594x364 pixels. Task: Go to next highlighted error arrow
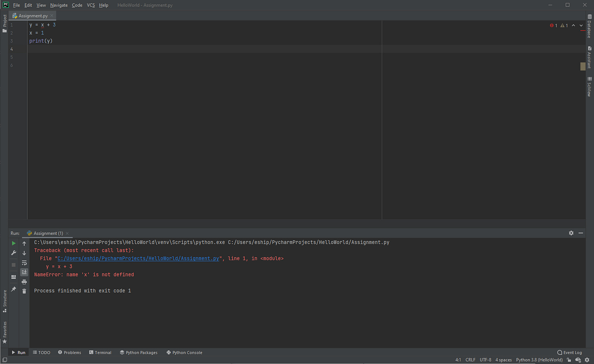581,26
